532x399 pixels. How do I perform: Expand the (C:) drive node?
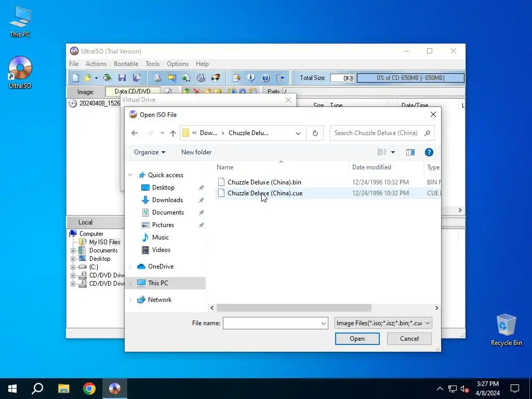73,268
